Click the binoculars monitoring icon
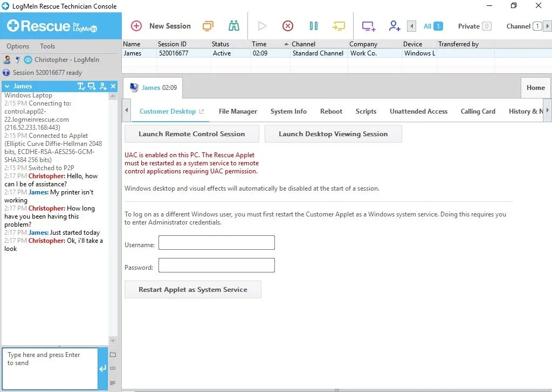Image resolution: width=552 pixels, height=392 pixels. point(233,26)
